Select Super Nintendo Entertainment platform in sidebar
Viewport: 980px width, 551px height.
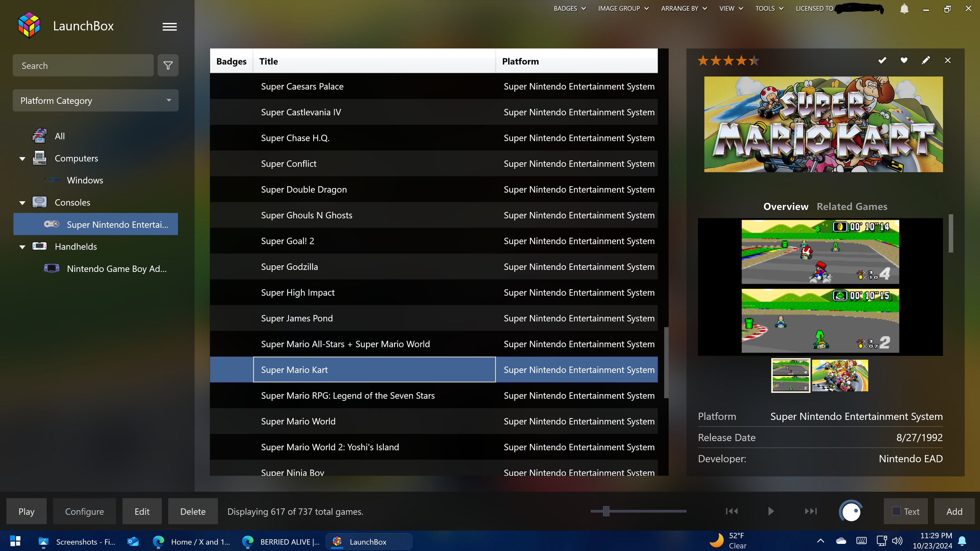pyautogui.click(x=95, y=224)
